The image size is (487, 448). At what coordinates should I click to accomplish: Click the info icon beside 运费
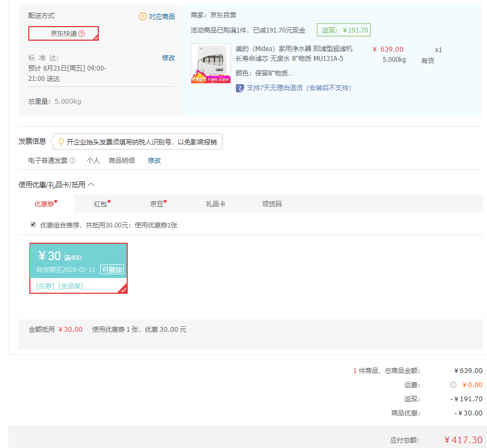[453, 384]
